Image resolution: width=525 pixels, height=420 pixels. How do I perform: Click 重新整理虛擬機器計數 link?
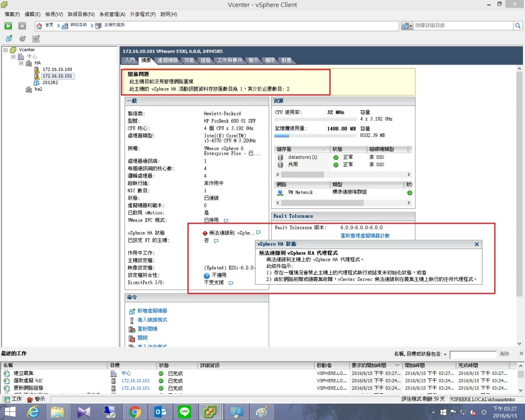[365, 236]
